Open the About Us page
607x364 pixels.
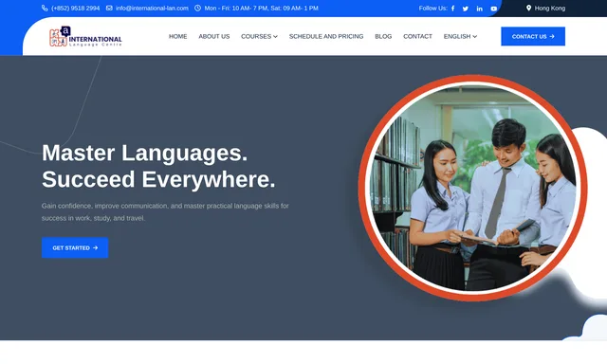(x=214, y=36)
